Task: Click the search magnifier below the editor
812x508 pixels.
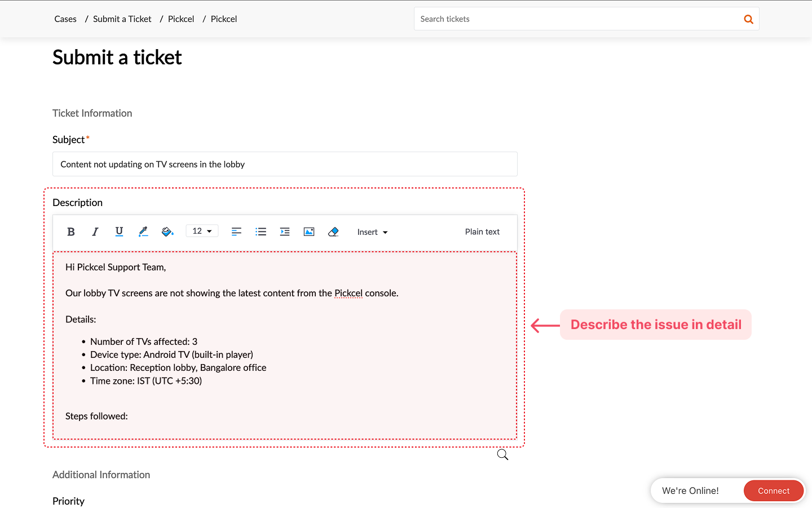Action: point(502,454)
